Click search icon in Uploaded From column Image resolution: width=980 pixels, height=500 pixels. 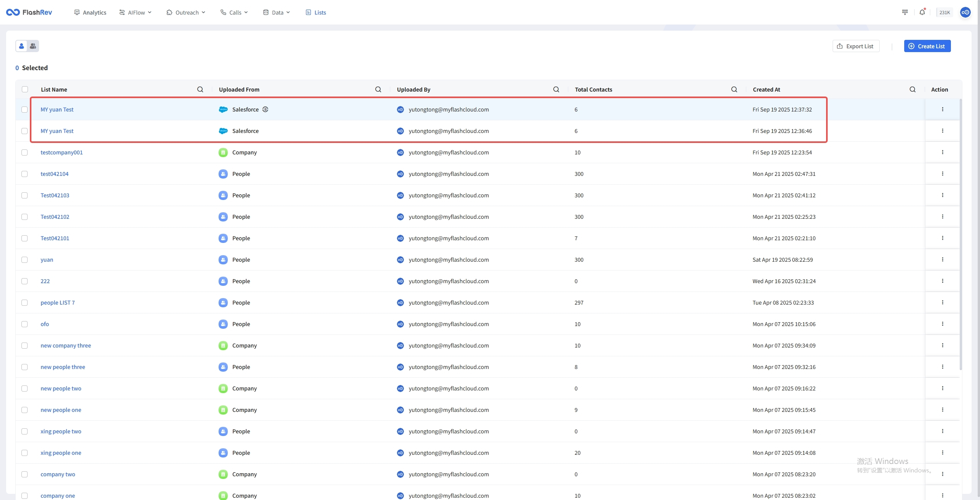[x=378, y=89]
